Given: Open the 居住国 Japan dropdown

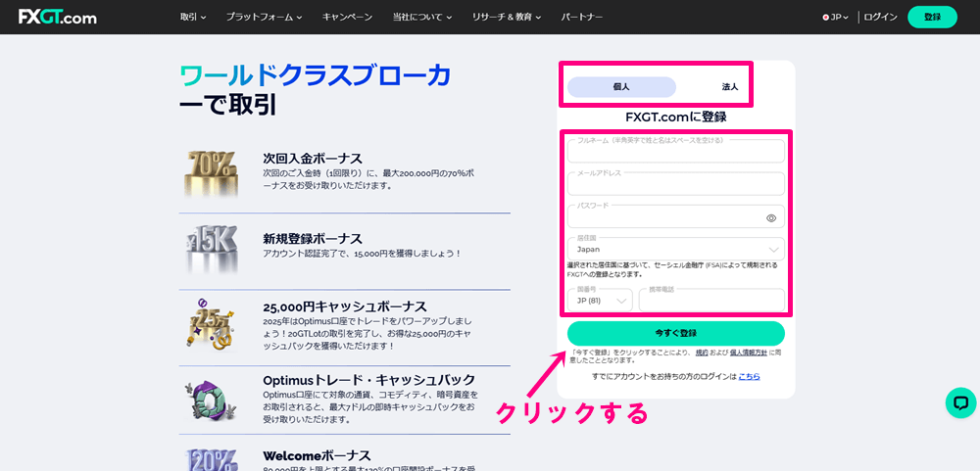Looking at the screenshot, I should coord(675,249).
